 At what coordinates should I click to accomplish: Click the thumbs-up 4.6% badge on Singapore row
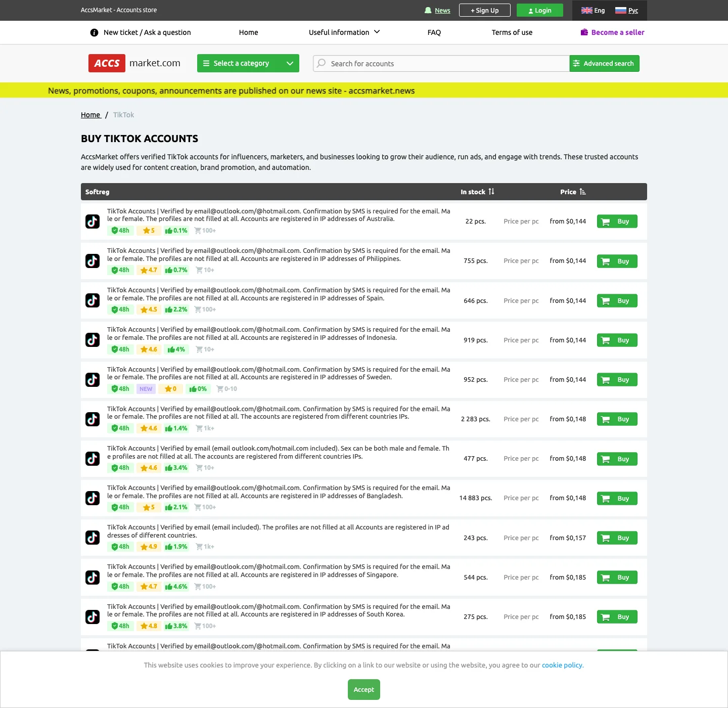176,587
